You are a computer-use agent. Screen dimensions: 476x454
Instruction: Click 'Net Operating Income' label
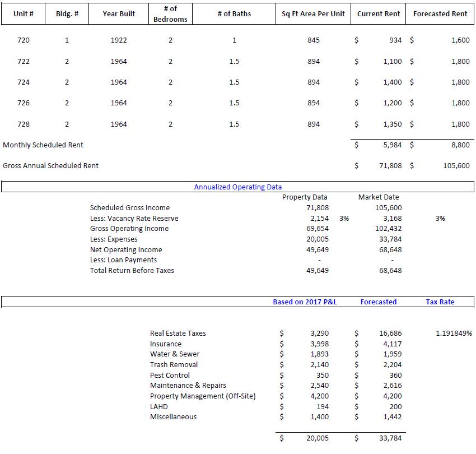126,250
